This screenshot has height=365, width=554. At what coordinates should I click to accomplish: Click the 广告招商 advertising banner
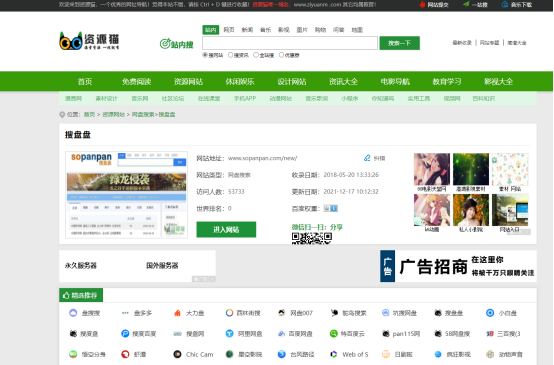(x=458, y=266)
